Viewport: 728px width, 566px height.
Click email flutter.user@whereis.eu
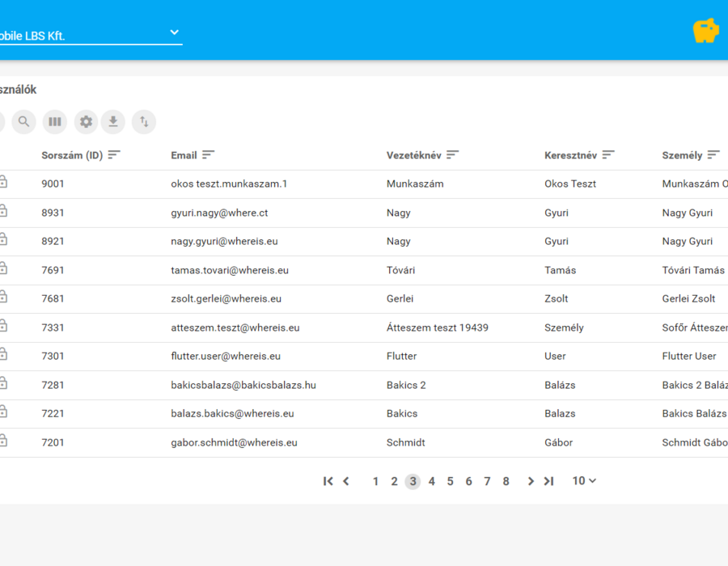tap(226, 357)
